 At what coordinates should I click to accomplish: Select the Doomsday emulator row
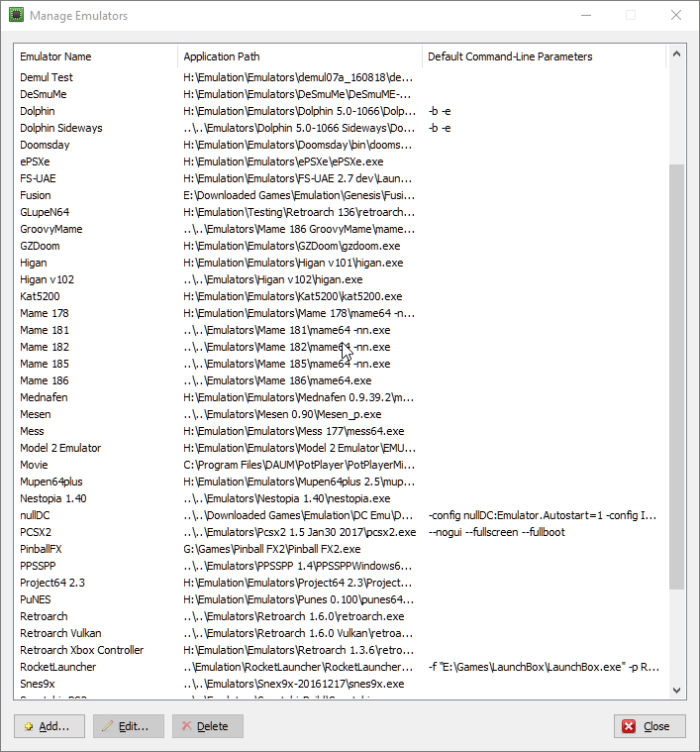pos(341,145)
